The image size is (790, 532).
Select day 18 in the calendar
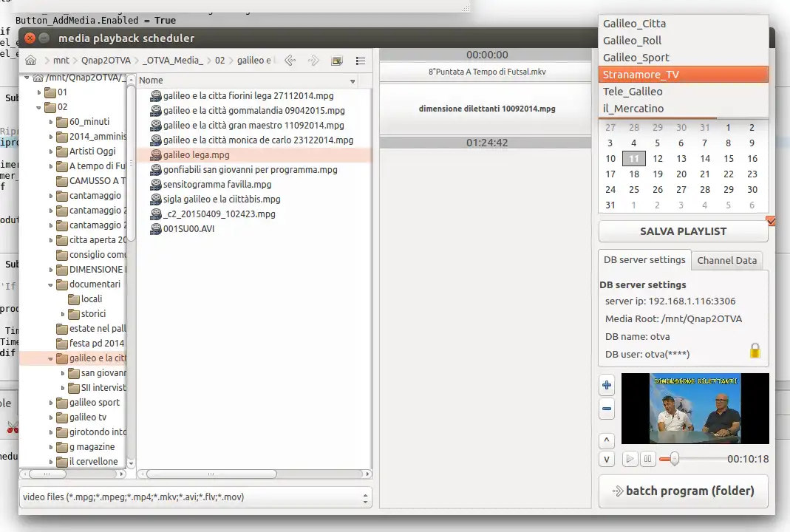(634, 174)
